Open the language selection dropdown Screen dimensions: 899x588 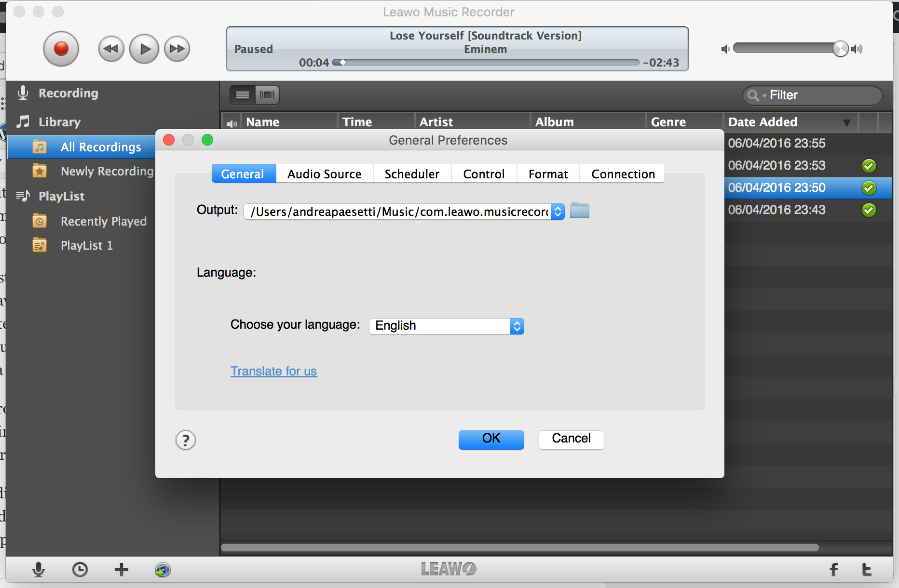tap(447, 326)
